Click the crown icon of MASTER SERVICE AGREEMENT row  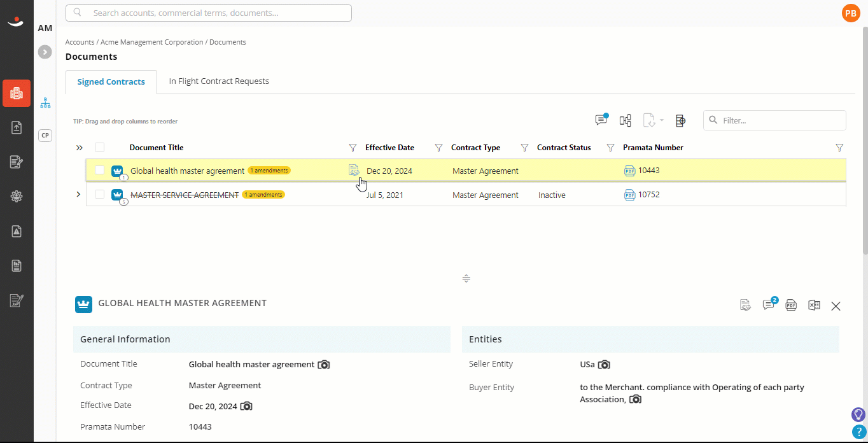pyautogui.click(x=117, y=195)
